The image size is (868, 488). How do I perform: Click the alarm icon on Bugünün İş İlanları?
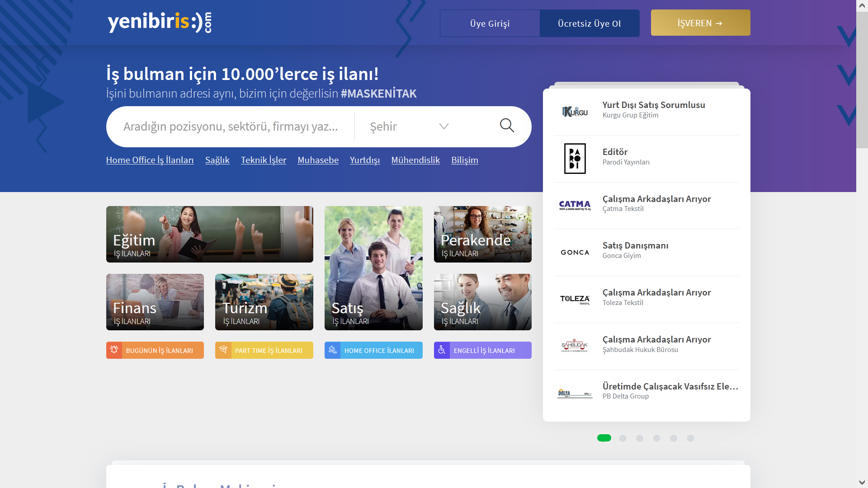pos(114,350)
